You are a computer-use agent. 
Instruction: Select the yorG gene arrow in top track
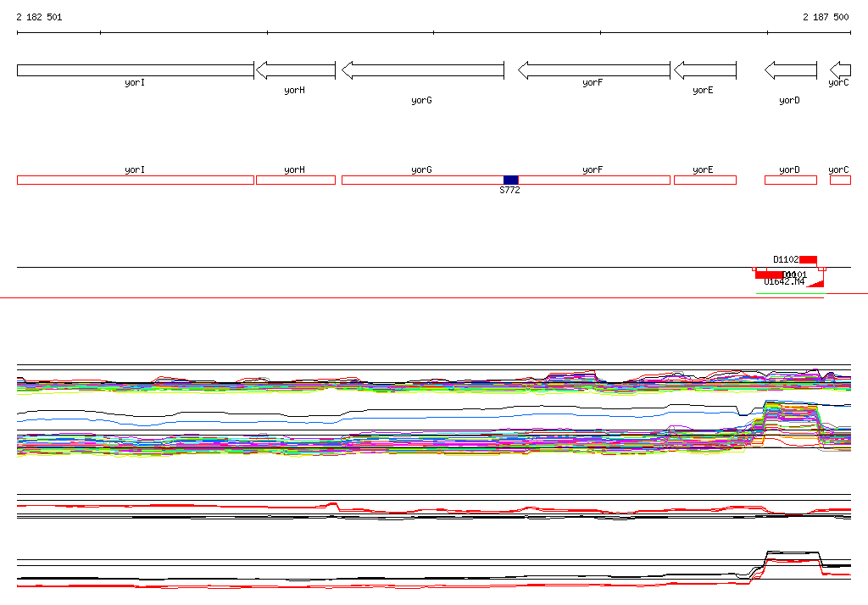422,70
